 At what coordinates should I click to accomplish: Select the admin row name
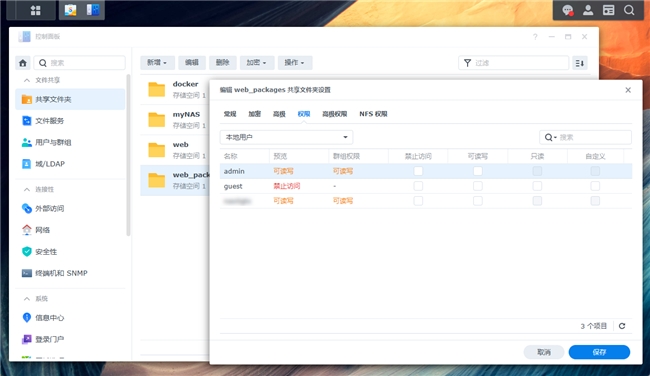(x=234, y=171)
